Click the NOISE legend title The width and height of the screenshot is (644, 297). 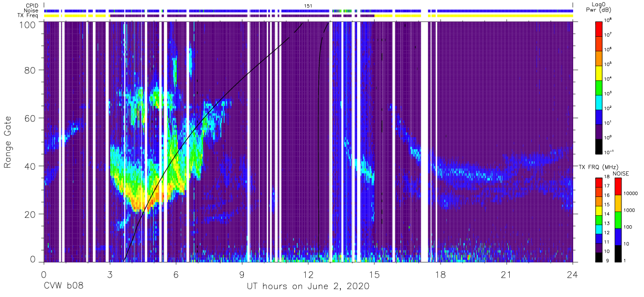click(x=621, y=173)
